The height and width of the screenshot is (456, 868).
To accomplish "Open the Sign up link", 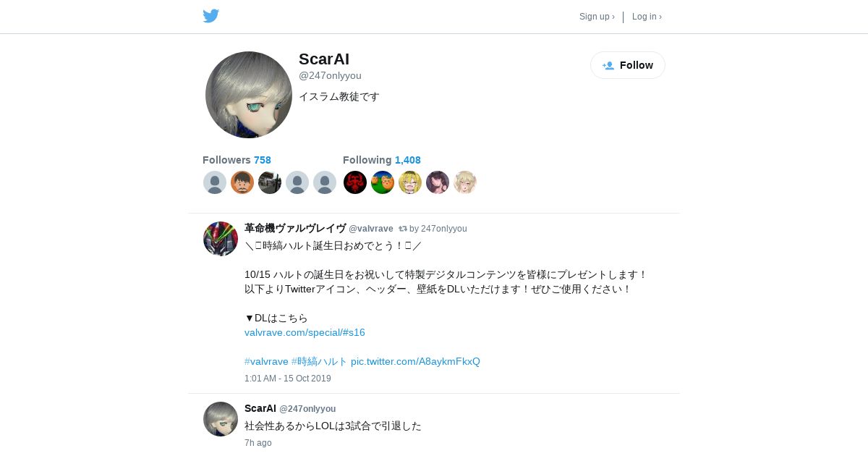I will pos(597,17).
